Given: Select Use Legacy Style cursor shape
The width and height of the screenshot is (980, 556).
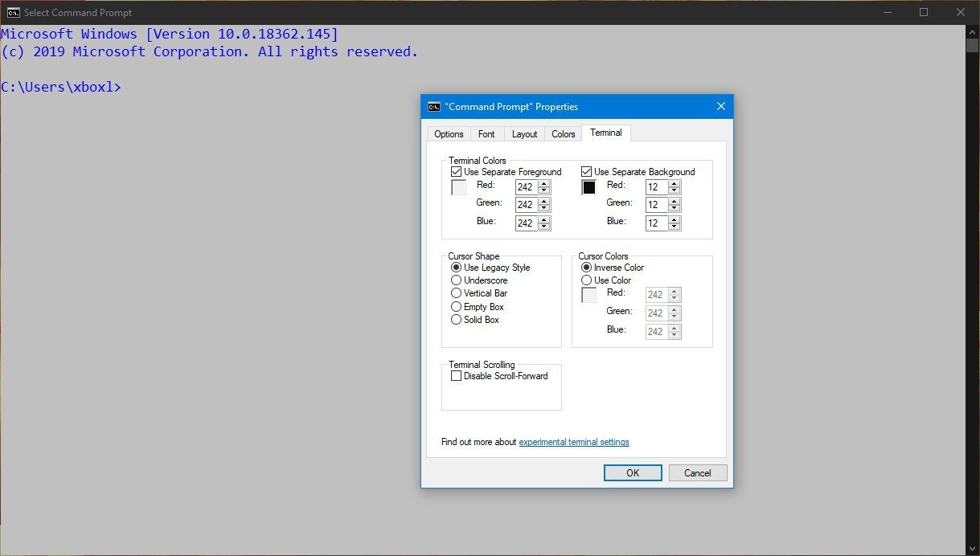Looking at the screenshot, I should click(457, 268).
